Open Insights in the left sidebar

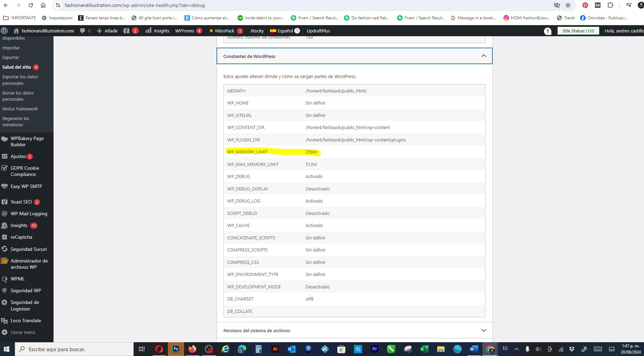[x=19, y=225]
